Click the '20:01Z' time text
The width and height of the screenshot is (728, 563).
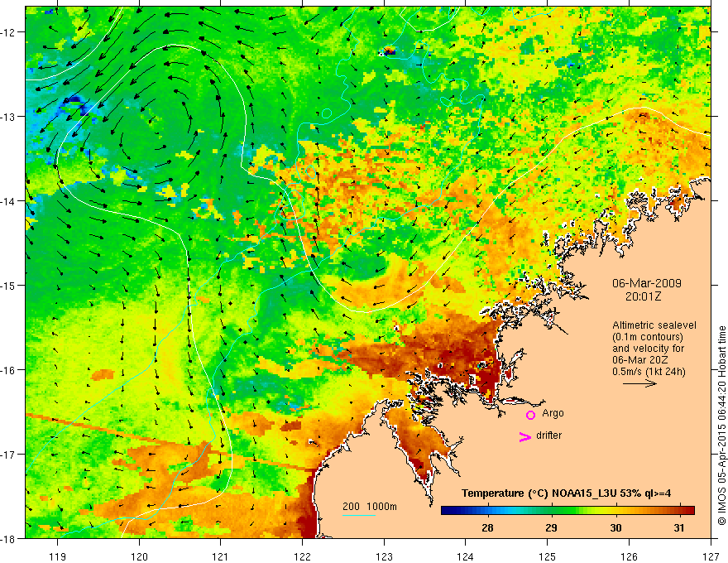(x=643, y=296)
